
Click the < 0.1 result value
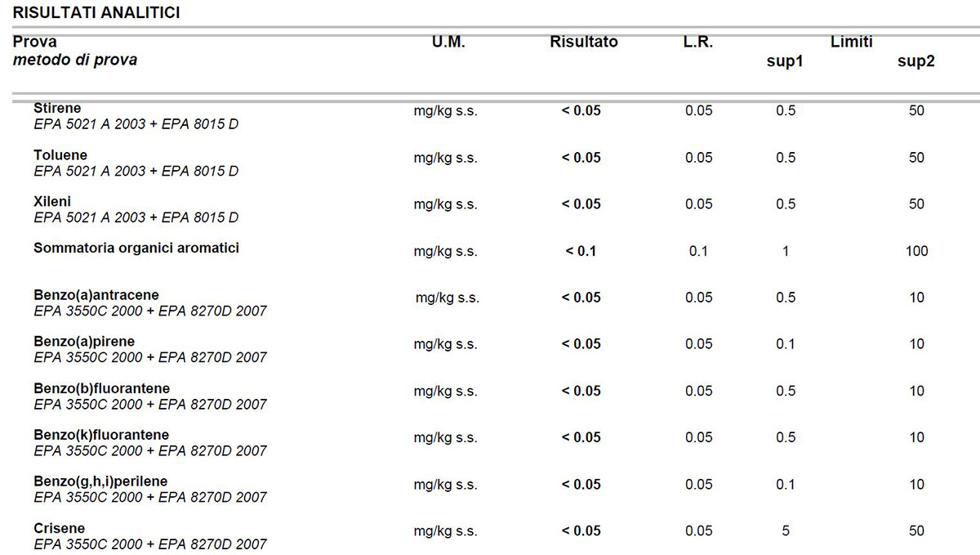click(x=581, y=251)
